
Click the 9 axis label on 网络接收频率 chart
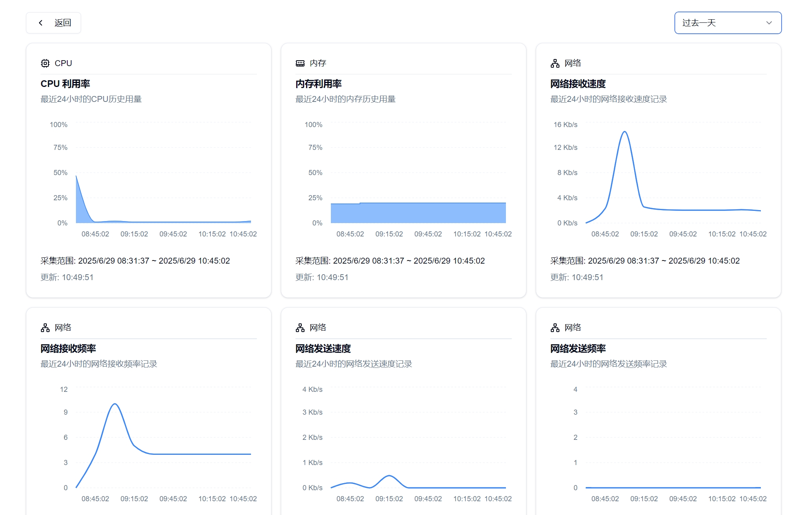(66, 412)
